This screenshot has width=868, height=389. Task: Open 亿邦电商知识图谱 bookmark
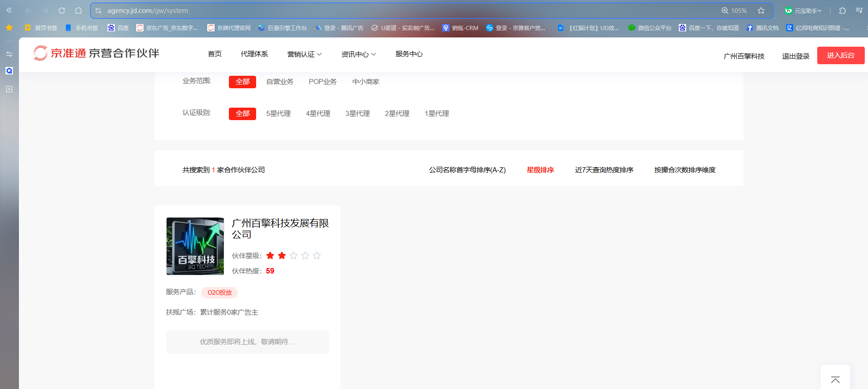tap(818, 28)
